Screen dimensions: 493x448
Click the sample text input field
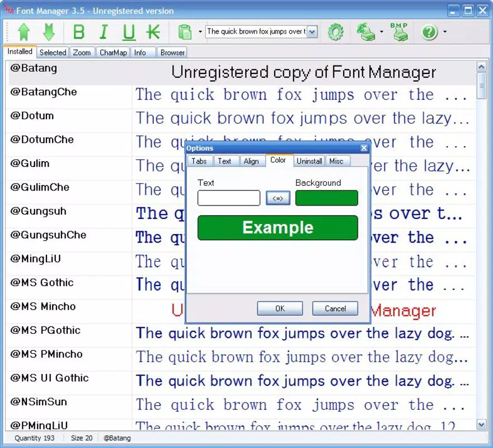click(256, 31)
